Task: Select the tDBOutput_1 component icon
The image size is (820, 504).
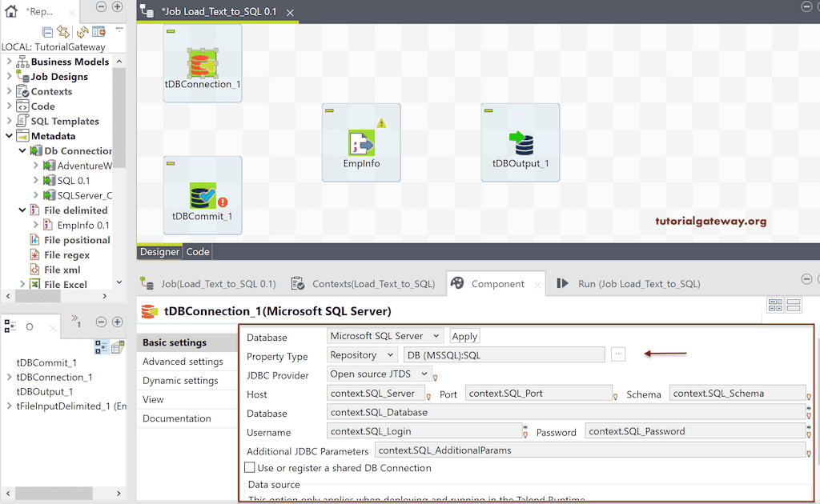Action: point(521,142)
